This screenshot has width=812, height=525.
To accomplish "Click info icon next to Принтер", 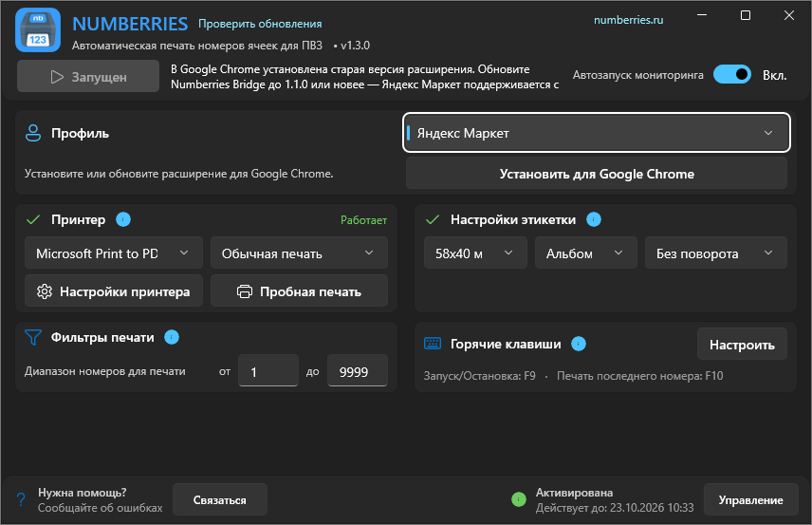I will click(123, 219).
